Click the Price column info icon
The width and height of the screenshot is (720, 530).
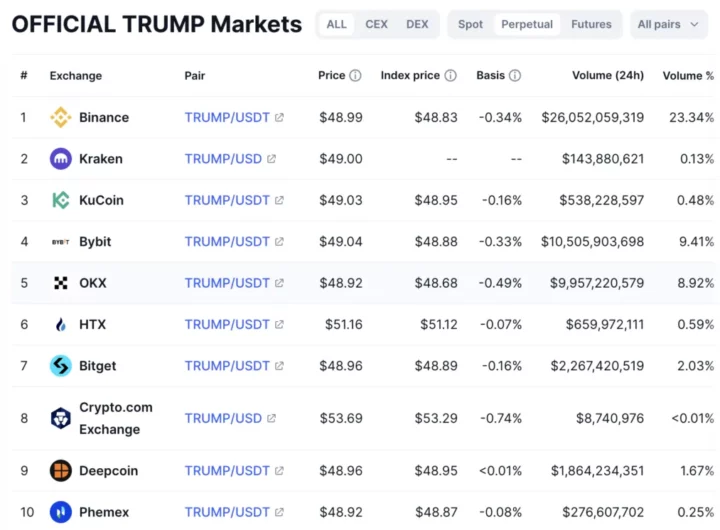pos(355,75)
